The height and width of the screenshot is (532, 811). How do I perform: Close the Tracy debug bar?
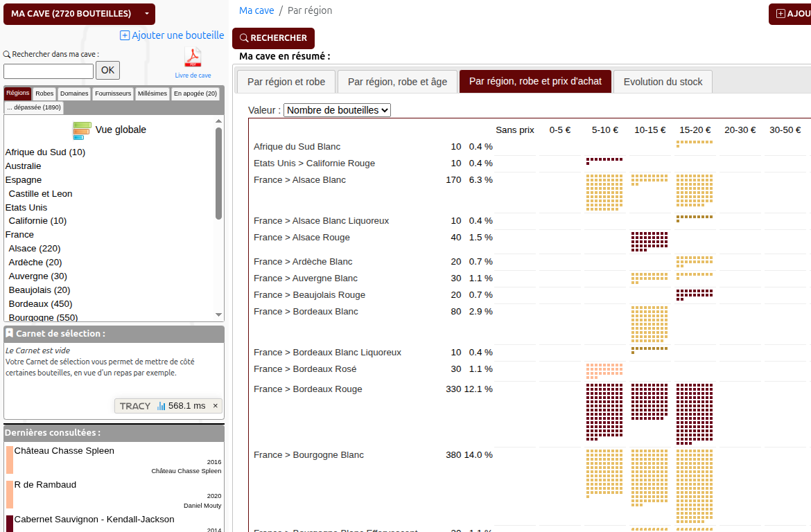(x=215, y=406)
